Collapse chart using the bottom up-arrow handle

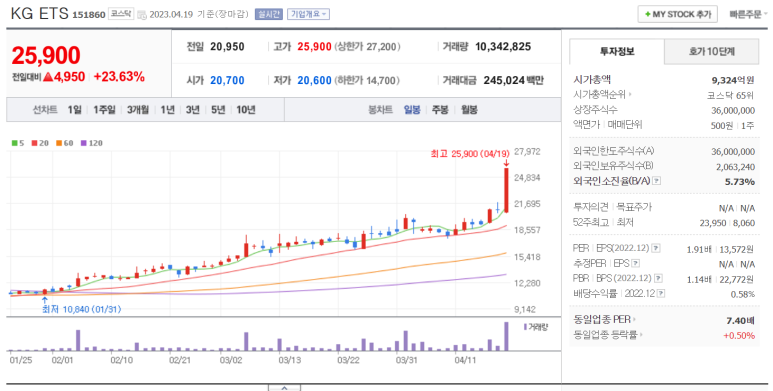[284, 388]
